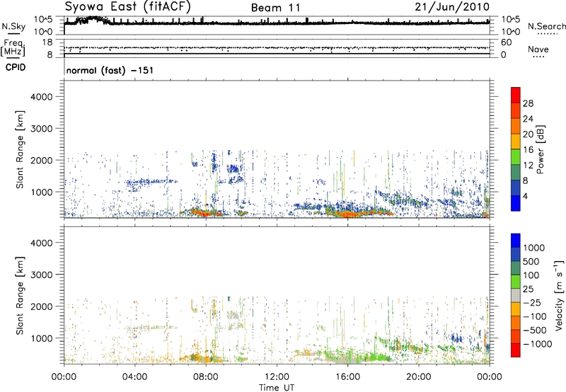Click the yellow 16–20 dB Power colorbar segment
The width and height of the screenshot is (566, 392).
(516, 142)
